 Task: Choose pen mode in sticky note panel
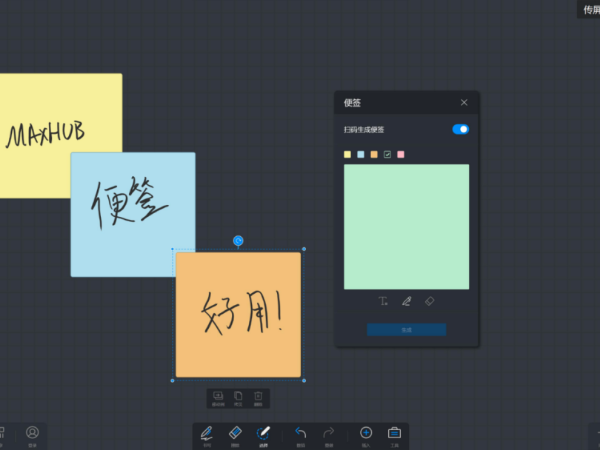pyautogui.click(x=406, y=301)
